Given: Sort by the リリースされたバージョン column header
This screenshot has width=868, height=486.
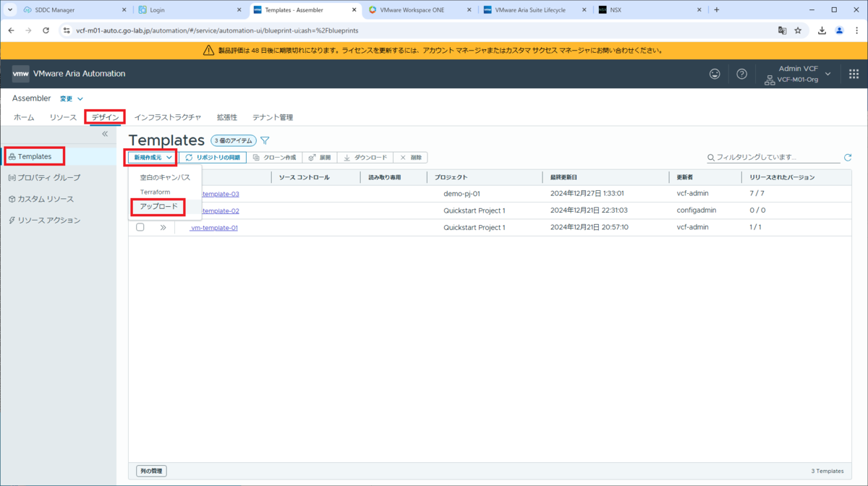Looking at the screenshot, I should pyautogui.click(x=782, y=177).
